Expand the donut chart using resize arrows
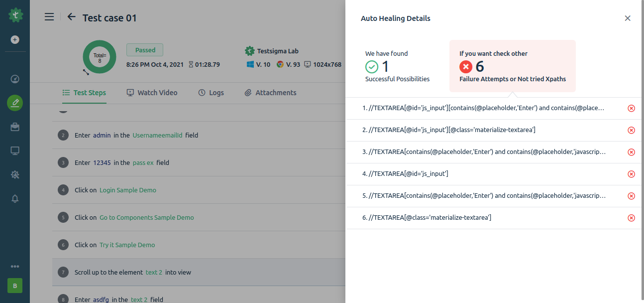The height and width of the screenshot is (303, 644). (x=86, y=72)
